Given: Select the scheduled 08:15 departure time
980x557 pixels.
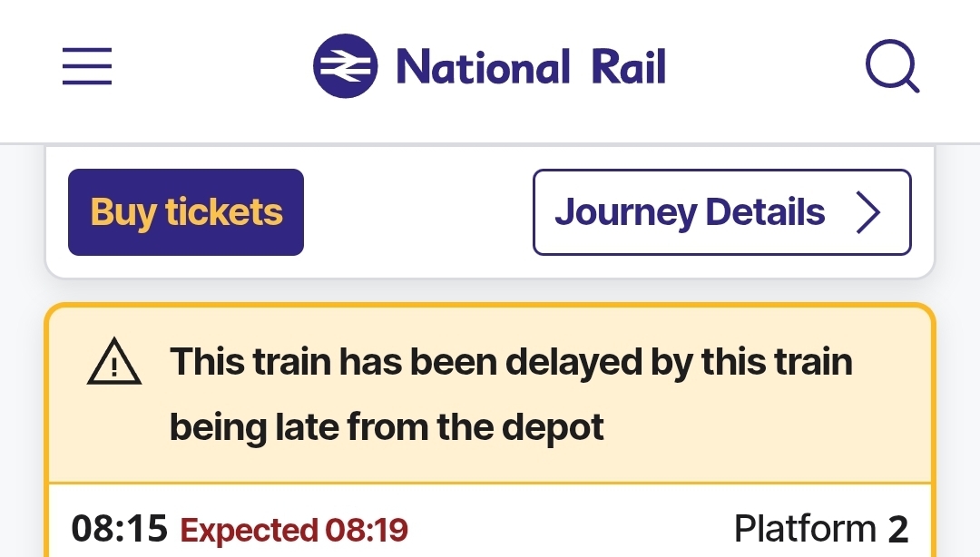Looking at the screenshot, I should tap(120, 529).
